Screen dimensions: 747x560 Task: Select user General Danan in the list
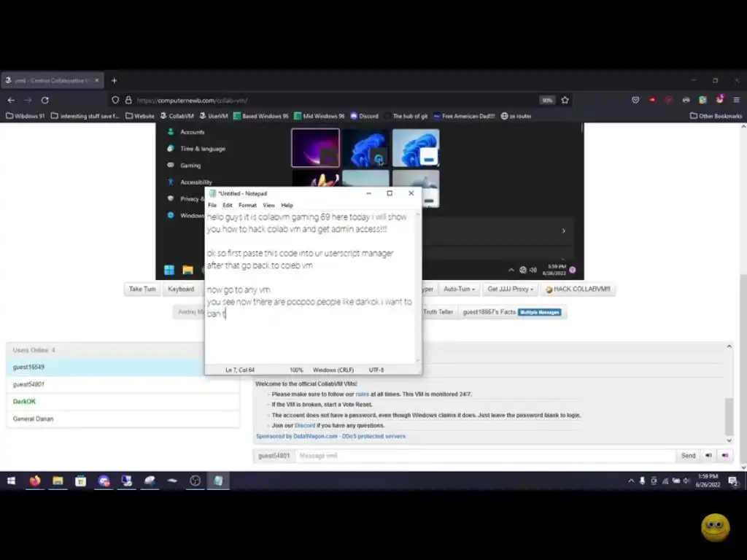click(x=123, y=419)
